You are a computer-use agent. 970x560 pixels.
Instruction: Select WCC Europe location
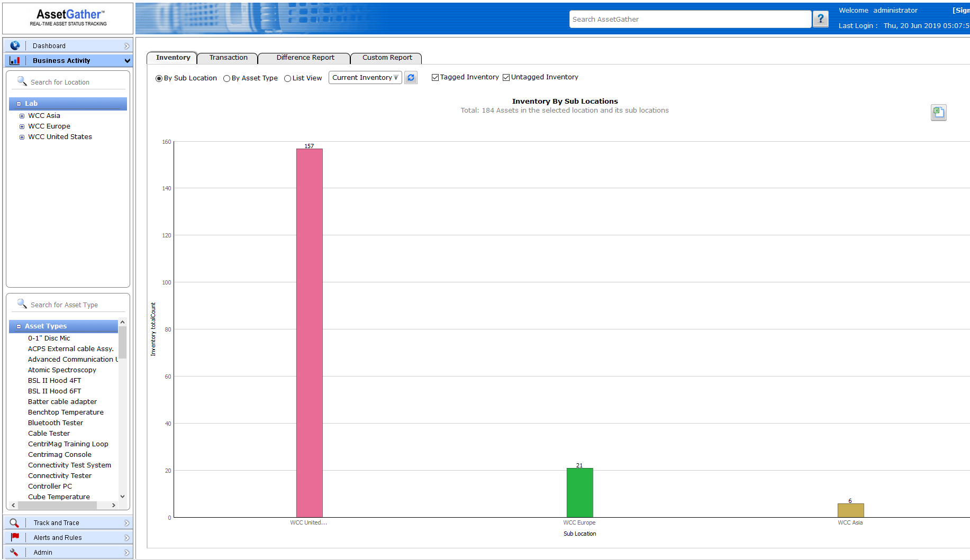click(49, 126)
